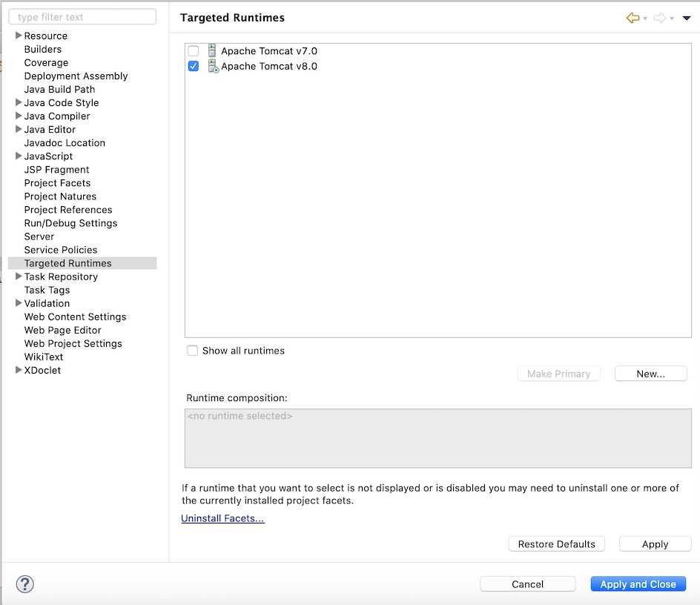The height and width of the screenshot is (605, 700).
Task: Select the Java Compiler label
Action: pyautogui.click(x=57, y=116)
